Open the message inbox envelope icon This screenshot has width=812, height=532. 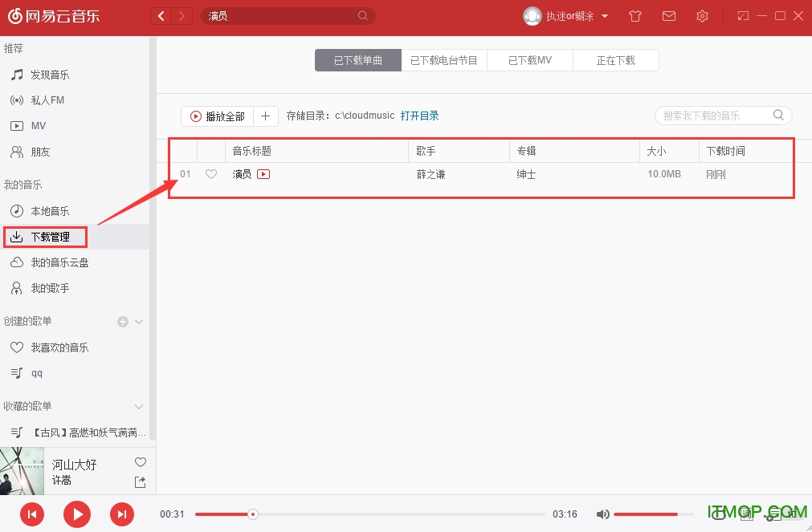tap(669, 15)
